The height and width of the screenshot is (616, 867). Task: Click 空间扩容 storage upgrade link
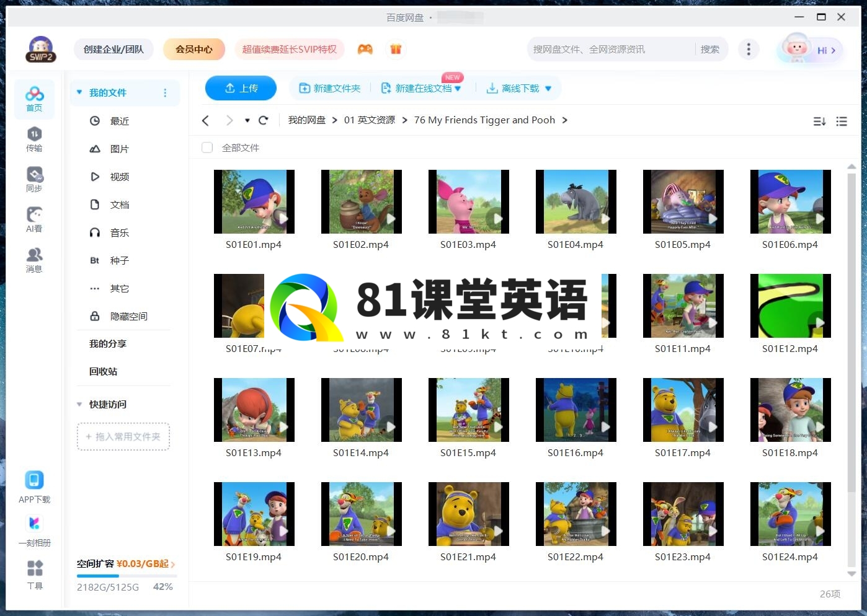[x=125, y=564]
